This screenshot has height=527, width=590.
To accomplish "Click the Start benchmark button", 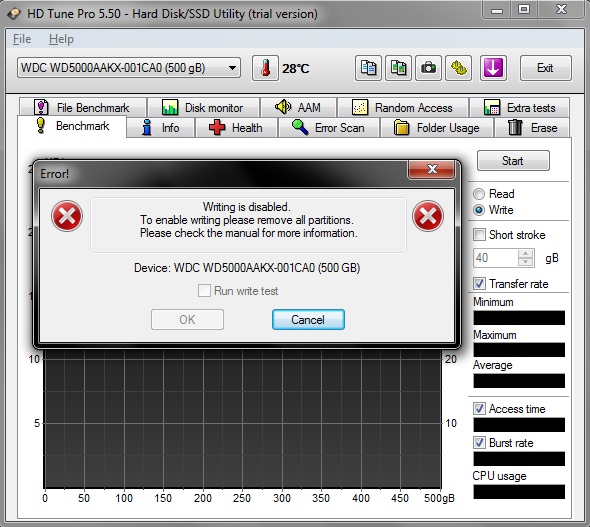I will [513, 161].
